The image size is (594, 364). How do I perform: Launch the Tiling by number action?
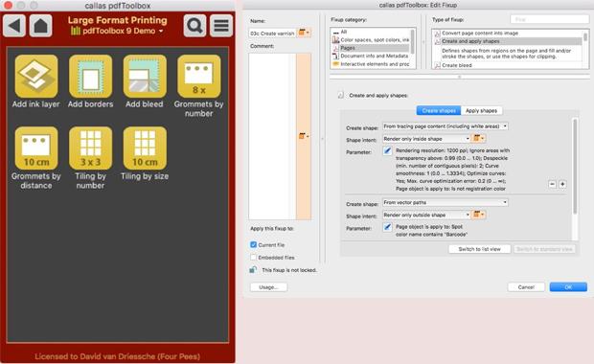[90, 148]
